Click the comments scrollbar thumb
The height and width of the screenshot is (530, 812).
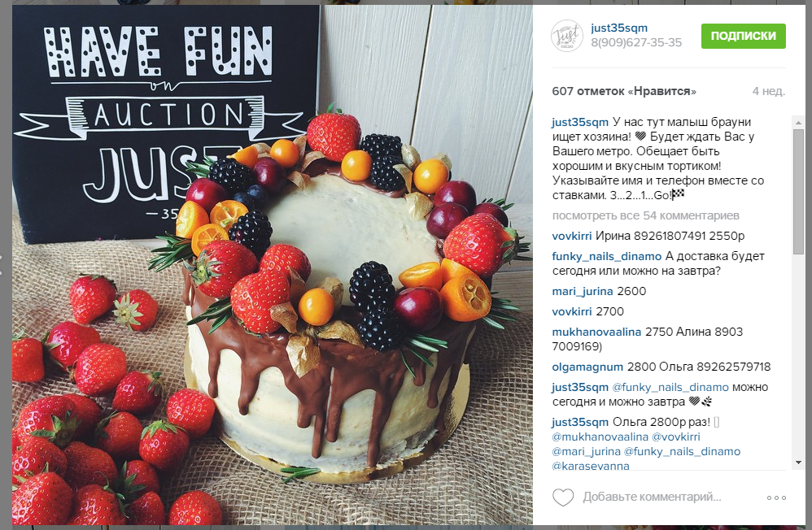coord(798,192)
